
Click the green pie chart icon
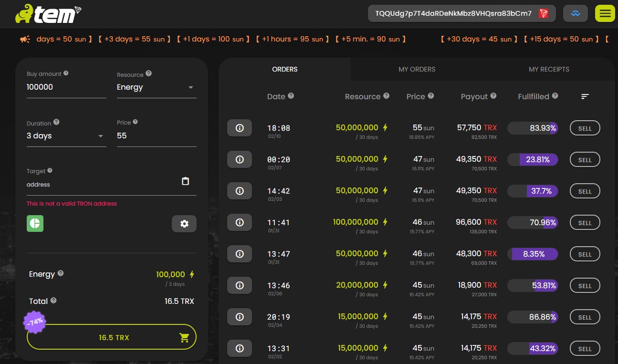(x=35, y=223)
